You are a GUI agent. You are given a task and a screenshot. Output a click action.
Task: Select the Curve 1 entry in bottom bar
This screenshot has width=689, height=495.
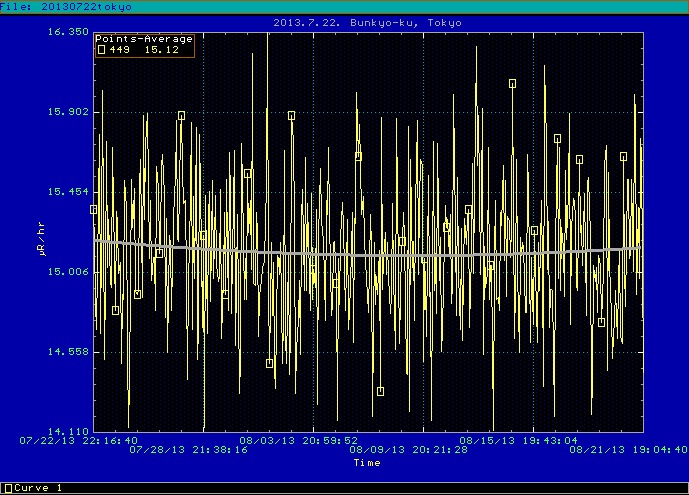(x=38, y=488)
